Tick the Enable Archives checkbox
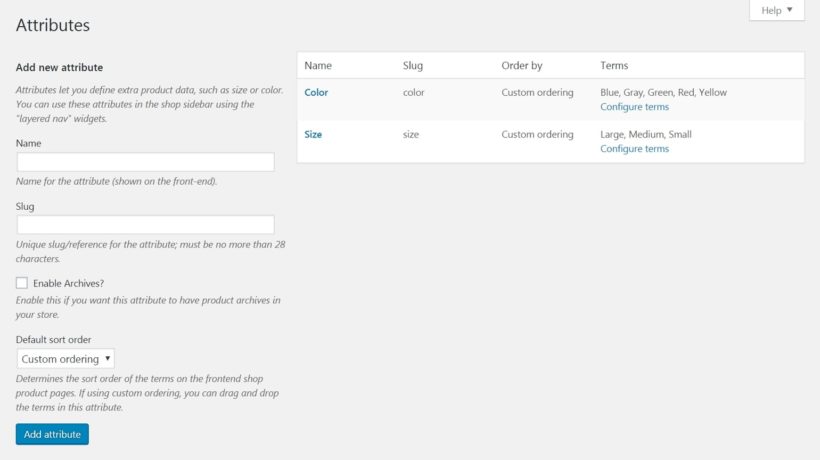 tap(21, 283)
